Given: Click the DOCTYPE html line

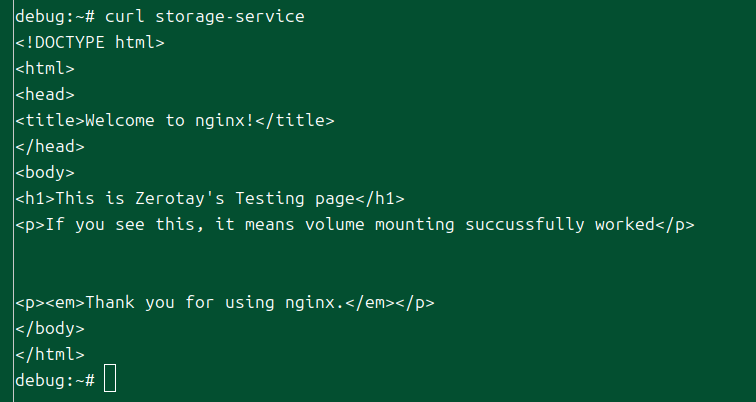Looking at the screenshot, I should [x=90, y=43].
